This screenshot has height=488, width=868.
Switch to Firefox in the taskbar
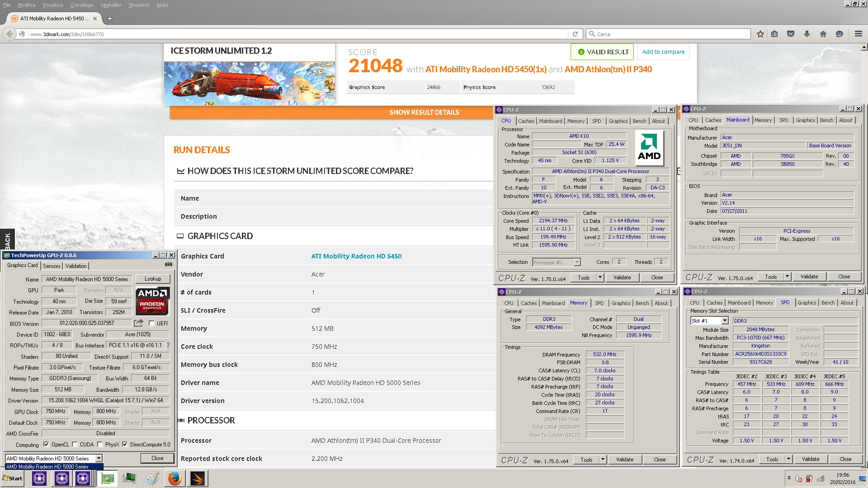coord(175,479)
